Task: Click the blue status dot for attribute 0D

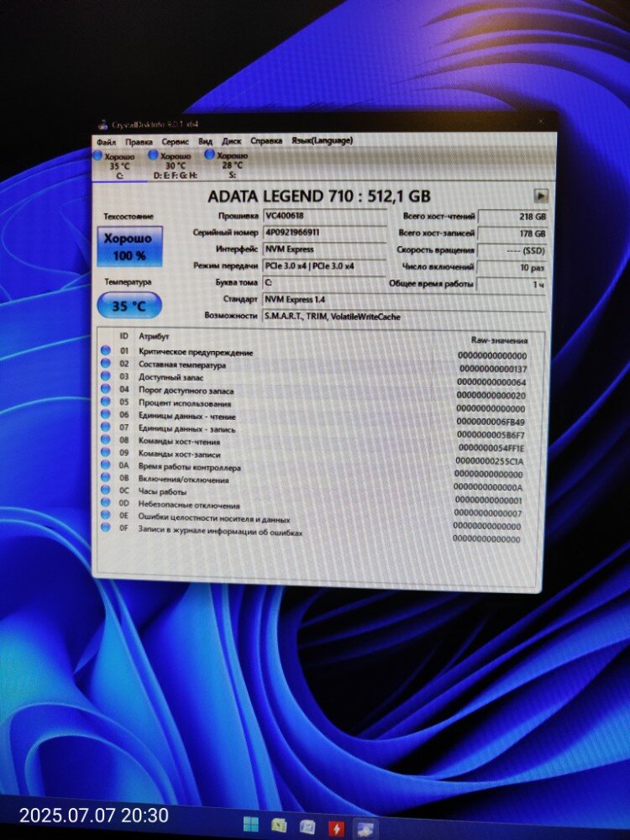Action: click(x=106, y=503)
